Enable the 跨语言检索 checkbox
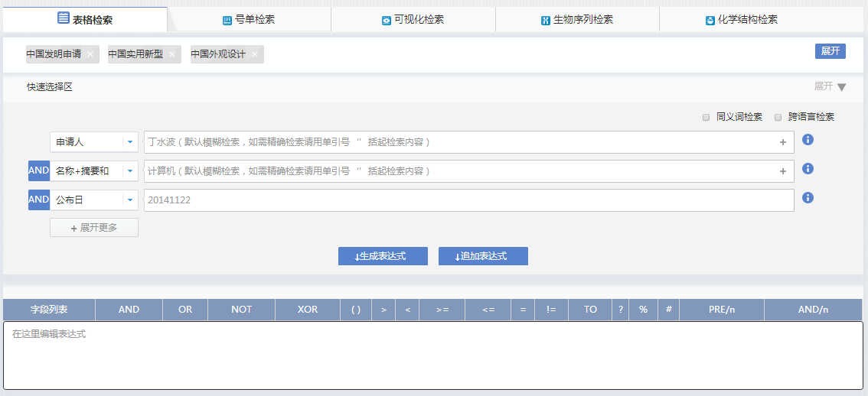868x396 pixels. click(x=778, y=117)
